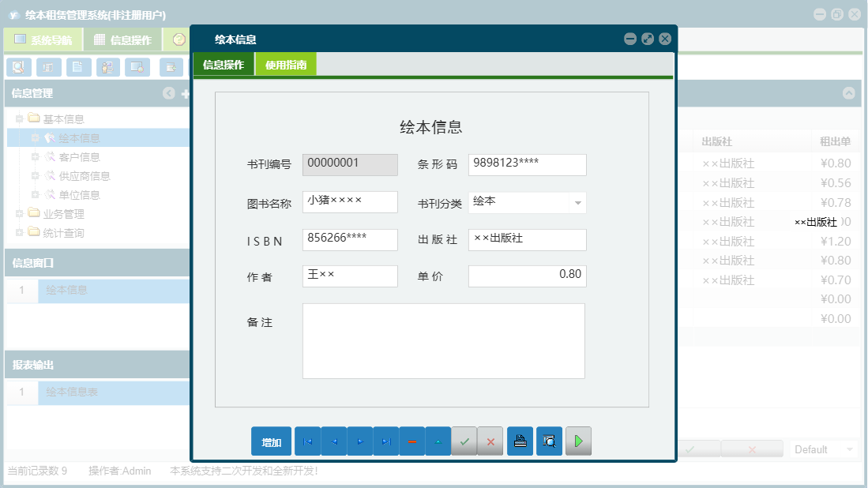The width and height of the screenshot is (868, 488).
Task: Collapse right panel with up-arrow circle
Action: [848, 93]
